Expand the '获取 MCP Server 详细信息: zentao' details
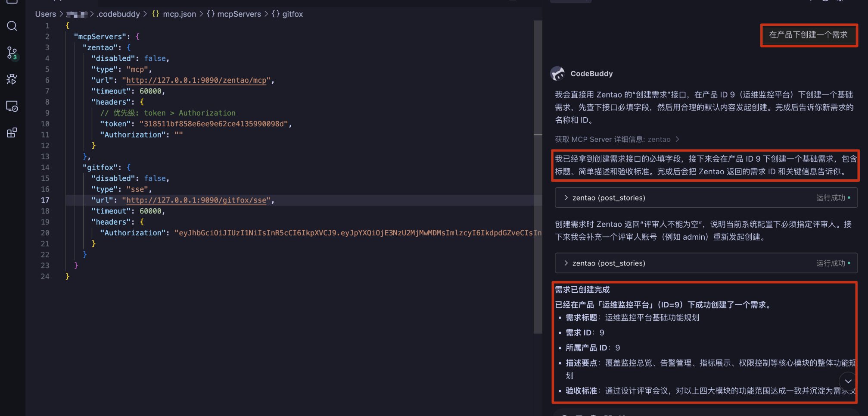This screenshot has width=868, height=416. coord(617,139)
